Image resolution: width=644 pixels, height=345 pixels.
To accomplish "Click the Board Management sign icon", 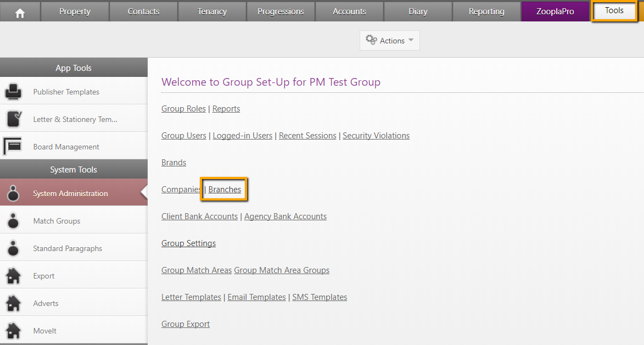I will pyautogui.click(x=12, y=146).
